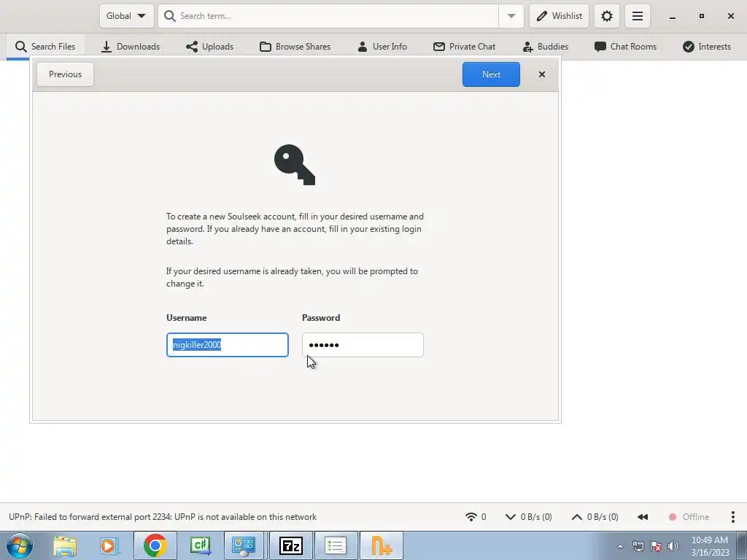This screenshot has width=747, height=560.
Task: Switch to the Buddies tab
Action: click(x=545, y=47)
